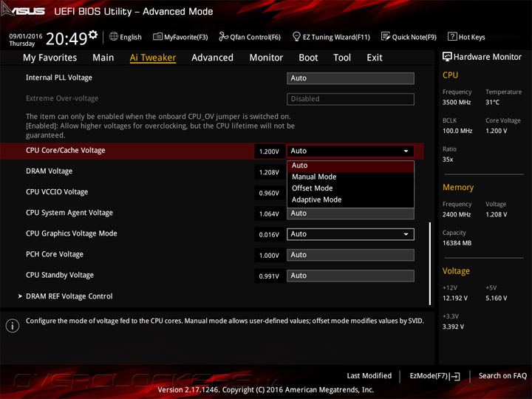Click the Quick Note pencil icon
The width and height of the screenshot is (532, 399).
386,36
